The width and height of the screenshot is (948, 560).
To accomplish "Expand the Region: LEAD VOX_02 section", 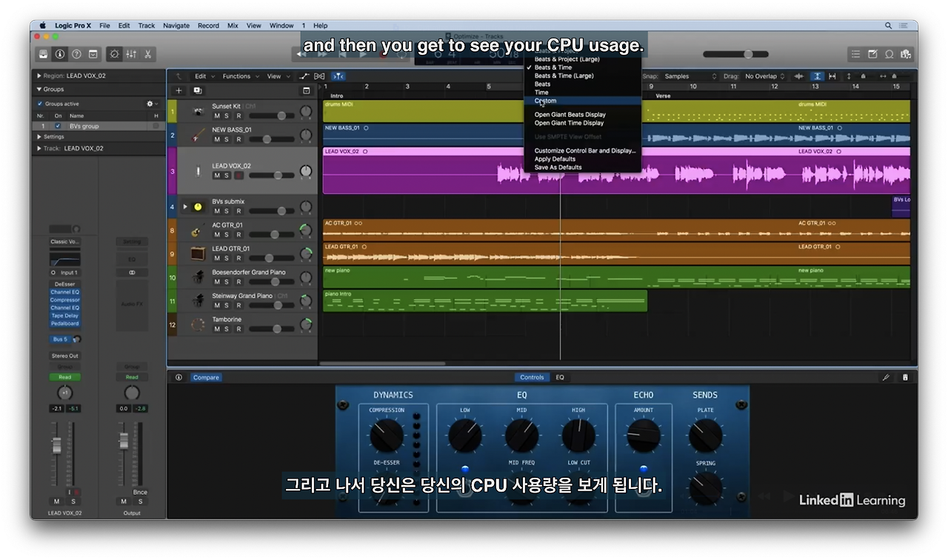I will coord(39,76).
